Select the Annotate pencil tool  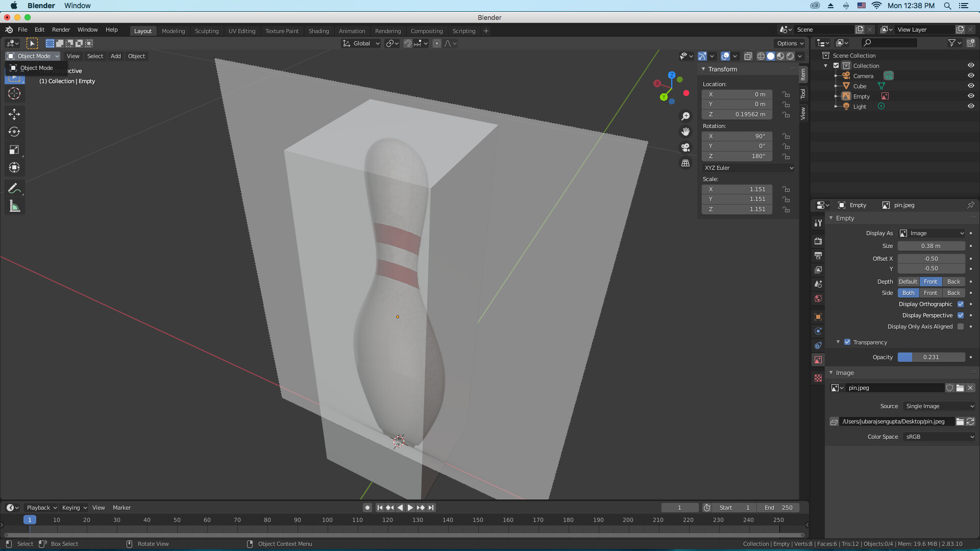14,188
